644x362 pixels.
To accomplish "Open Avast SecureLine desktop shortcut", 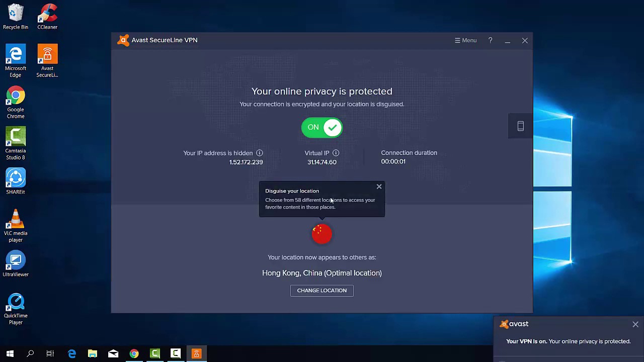I will coord(47,61).
